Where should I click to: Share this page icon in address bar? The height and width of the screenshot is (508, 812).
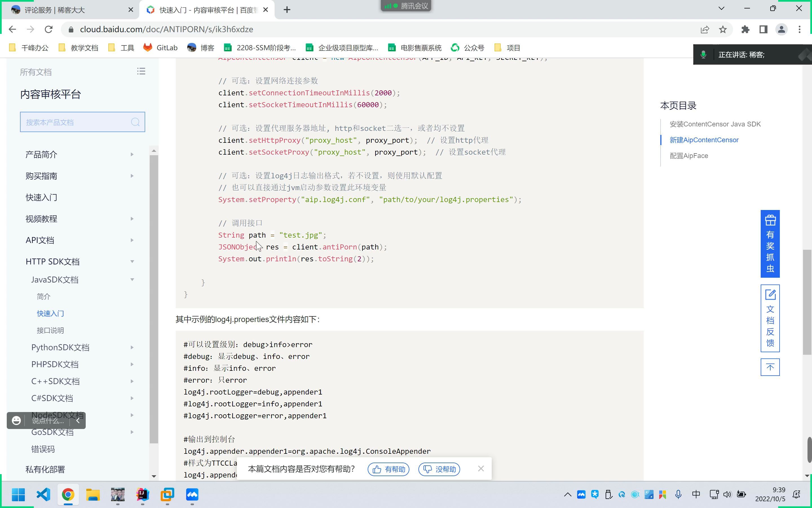click(705, 30)
